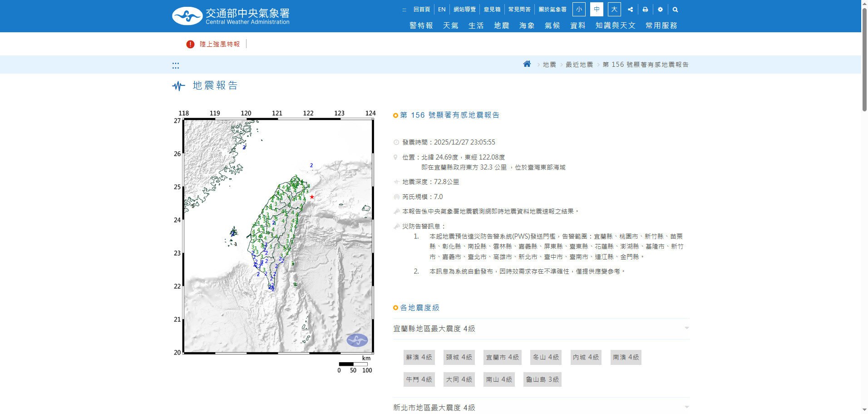Click the home icon in the breadcrumb bar
Viewport: 868px width, 414px height.
pos(527,64)
